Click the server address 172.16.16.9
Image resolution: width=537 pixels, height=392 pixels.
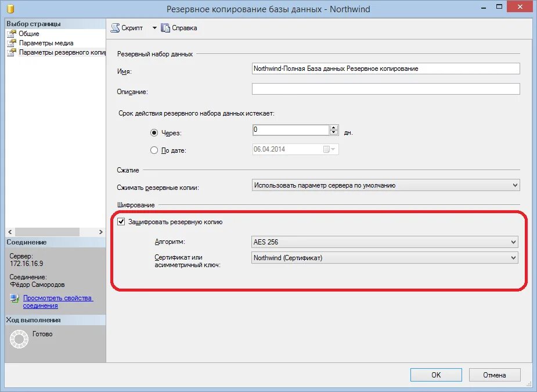pos(26,264)
